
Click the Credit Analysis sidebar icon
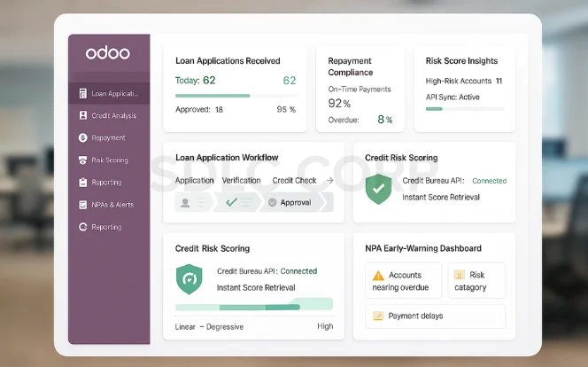point(82,115)
